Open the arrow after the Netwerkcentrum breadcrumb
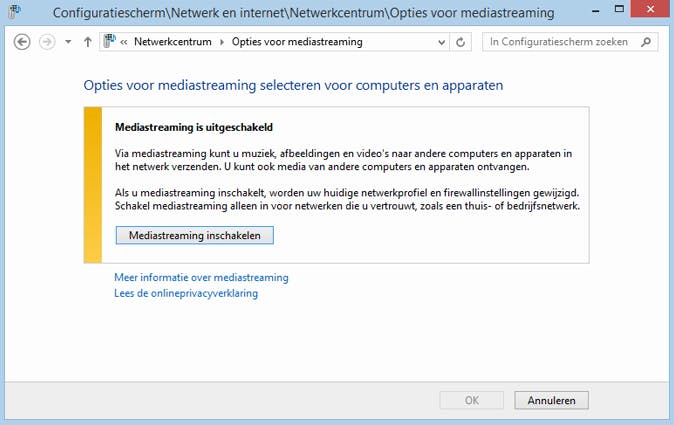 222,43
